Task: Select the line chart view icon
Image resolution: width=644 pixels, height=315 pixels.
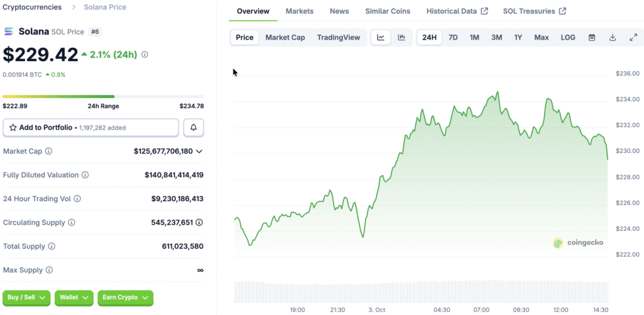Action: tap(381, 38)
